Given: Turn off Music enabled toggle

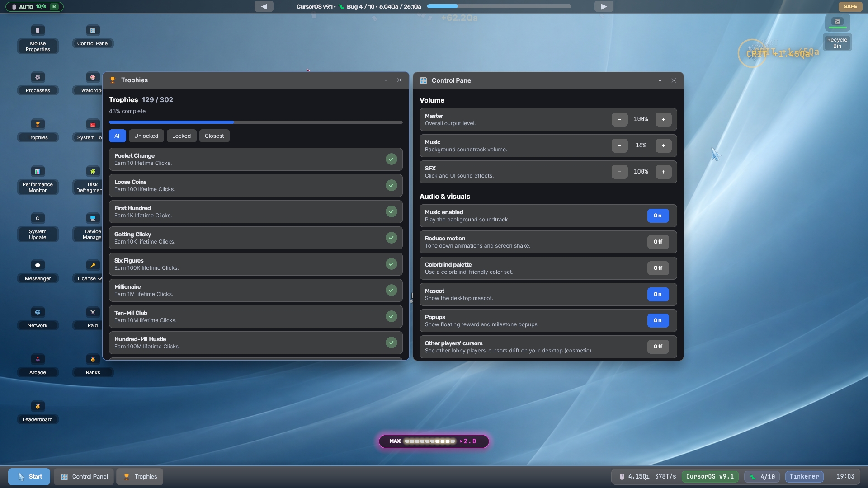Looking at the screenshot, I should click(x=658, y=216).
